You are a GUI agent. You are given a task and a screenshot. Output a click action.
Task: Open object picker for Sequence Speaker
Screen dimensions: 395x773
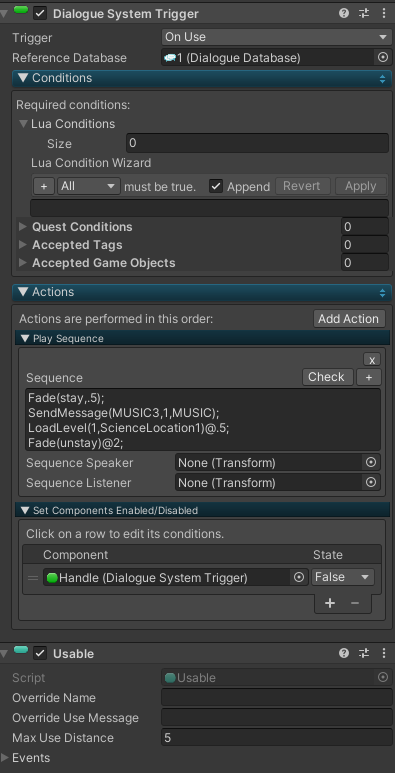coord(371,462)
